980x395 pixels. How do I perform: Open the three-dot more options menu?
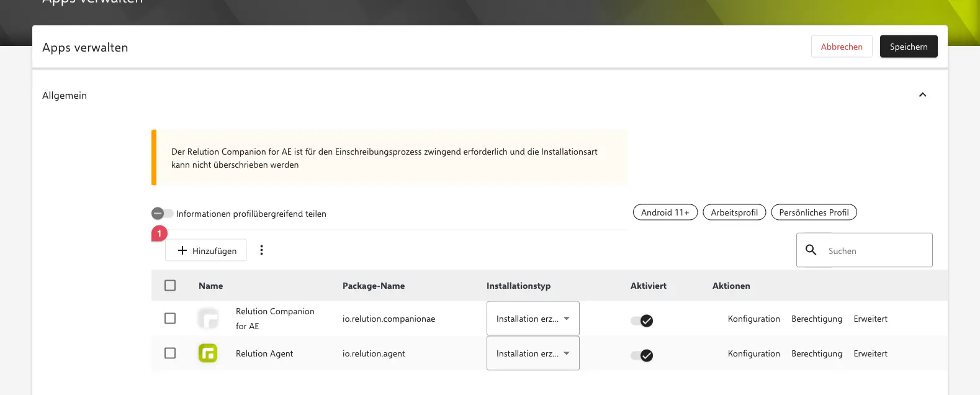(x=261, y=250)
